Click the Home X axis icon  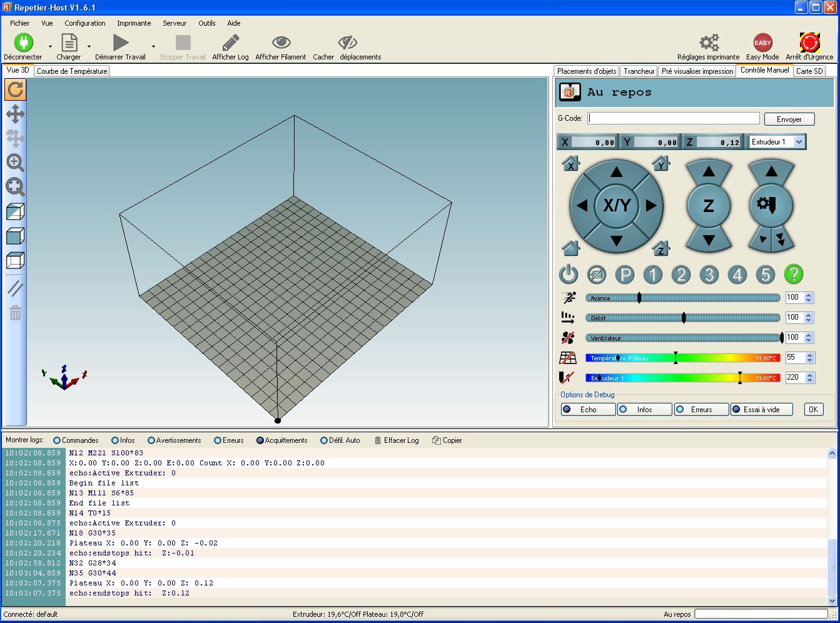[x=571, y=164]
